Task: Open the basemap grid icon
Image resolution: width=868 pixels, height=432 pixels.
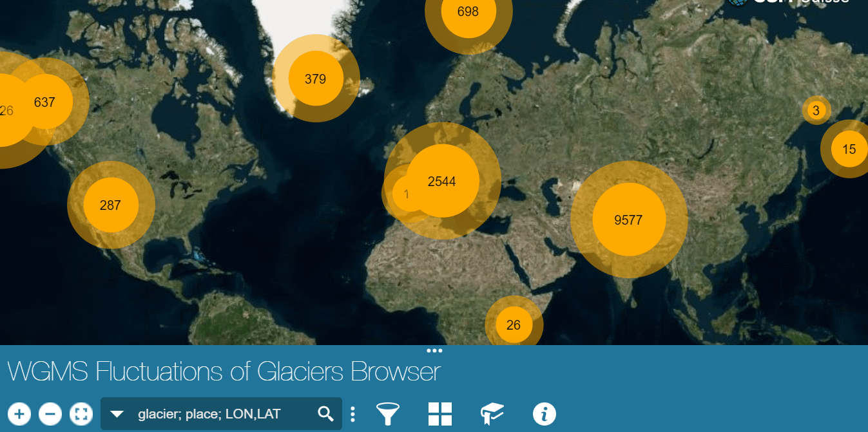Action: 440,413
